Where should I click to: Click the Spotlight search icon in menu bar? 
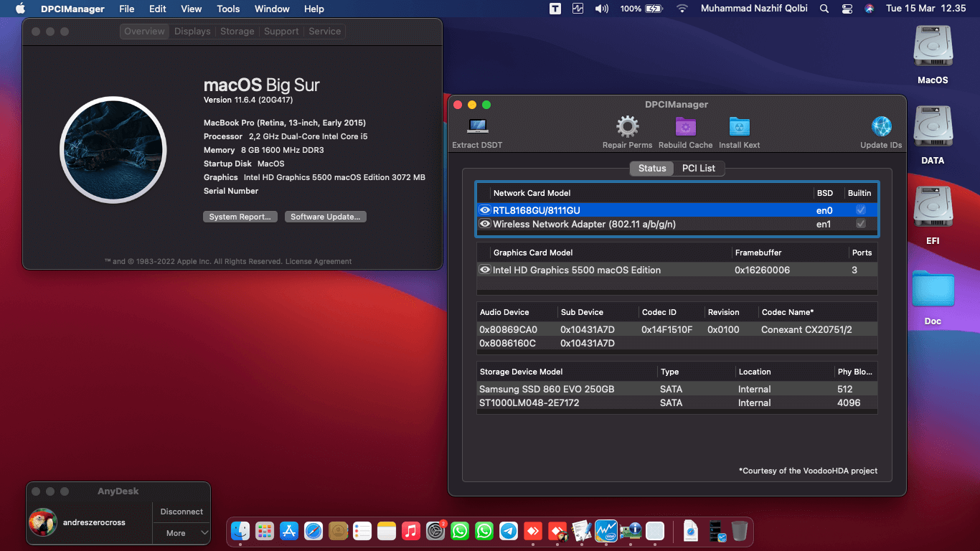click(824, 9)
